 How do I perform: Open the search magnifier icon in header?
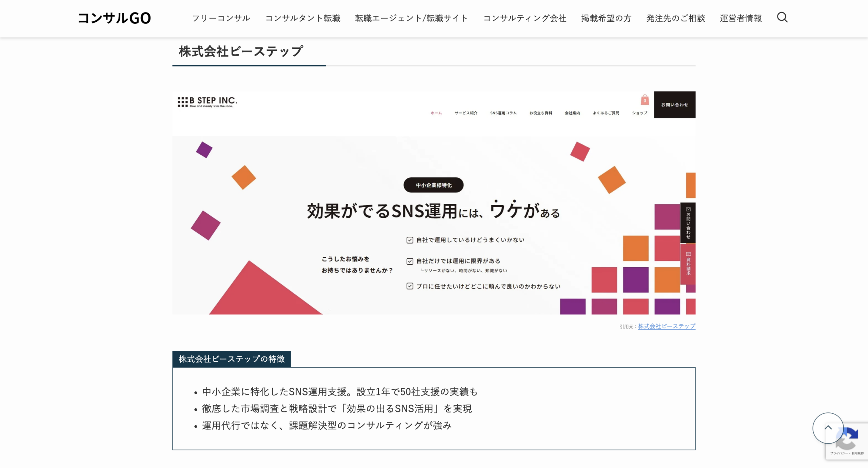coord(782,17)
